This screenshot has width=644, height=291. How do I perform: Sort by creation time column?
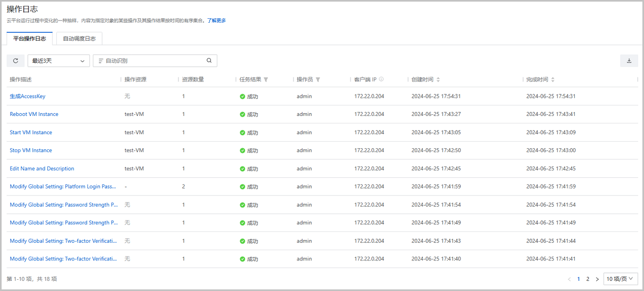tap(438, 79)
